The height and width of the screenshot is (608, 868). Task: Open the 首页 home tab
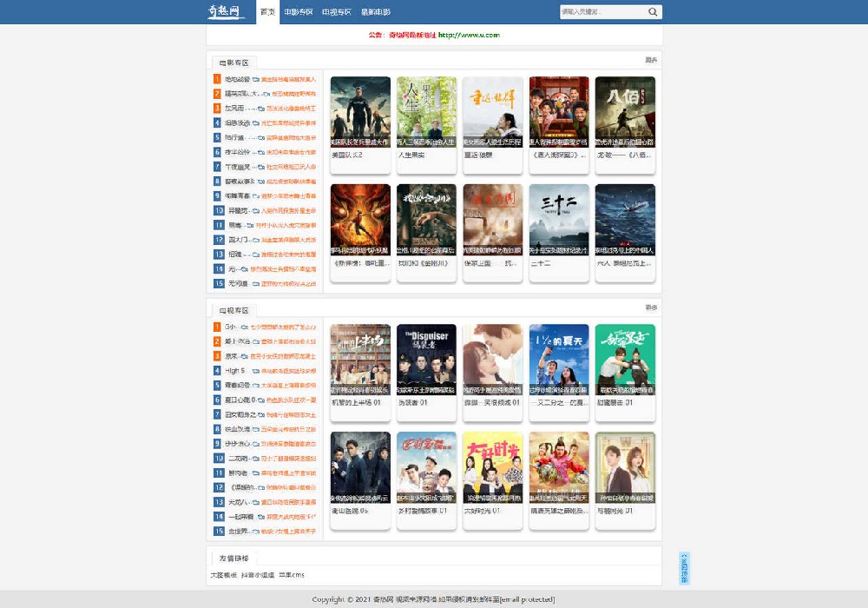click(268, 12)
